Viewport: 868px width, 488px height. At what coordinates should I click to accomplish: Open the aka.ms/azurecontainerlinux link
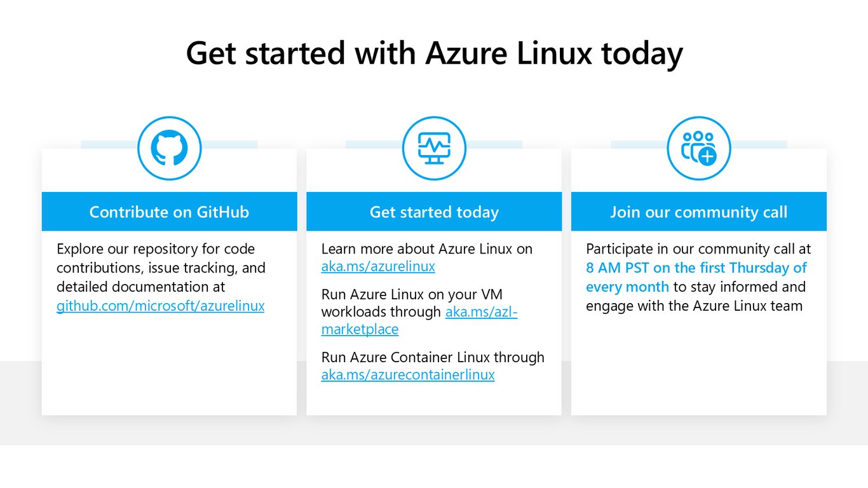tap(408, 374)
